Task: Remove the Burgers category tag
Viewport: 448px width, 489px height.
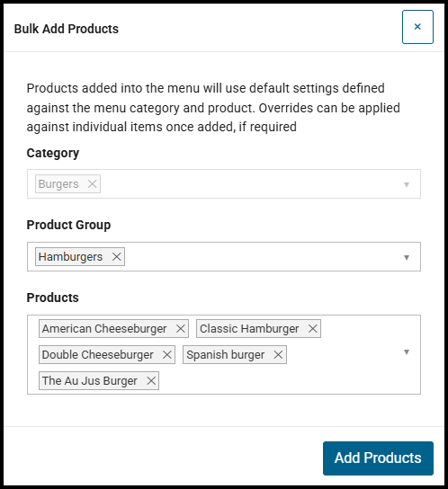Action: pos(92,184)
